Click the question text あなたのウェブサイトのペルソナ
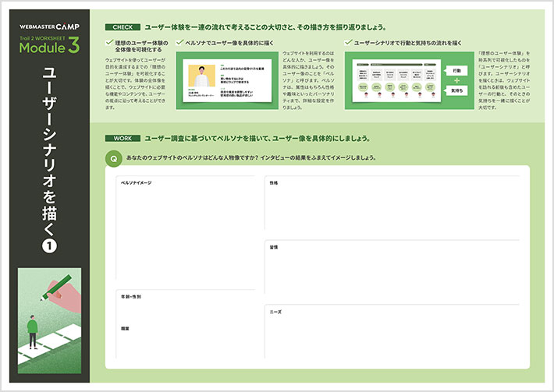Screen dimensions: 554x392 click(250, 157)
